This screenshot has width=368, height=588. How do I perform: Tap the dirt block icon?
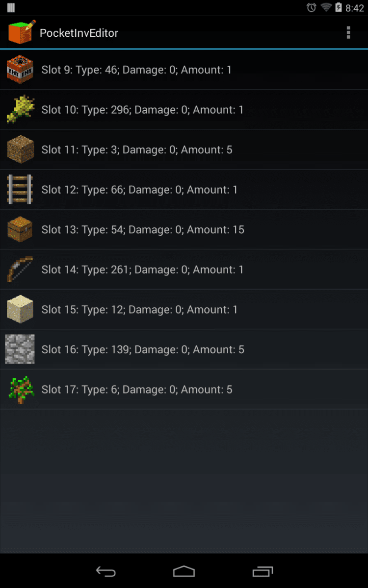(20, 149)
